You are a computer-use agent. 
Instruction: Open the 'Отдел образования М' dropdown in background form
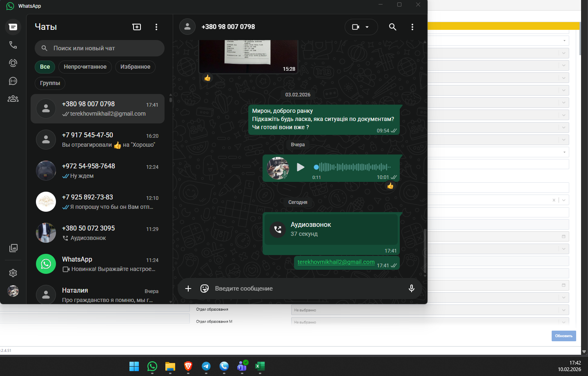[x=430, y=321]
